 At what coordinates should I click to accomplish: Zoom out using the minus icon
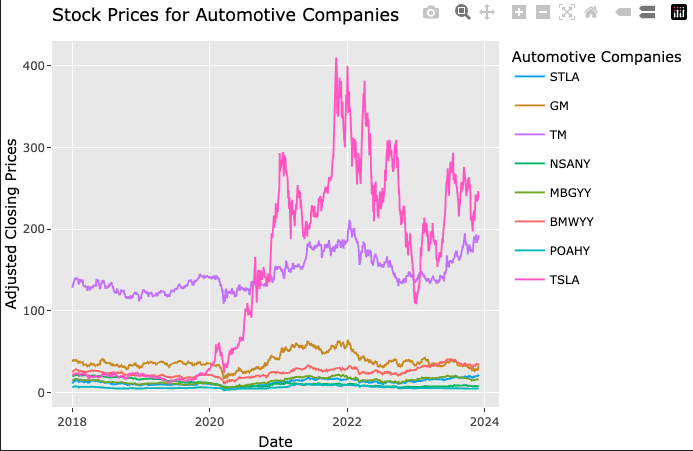[x=543, y=12]
